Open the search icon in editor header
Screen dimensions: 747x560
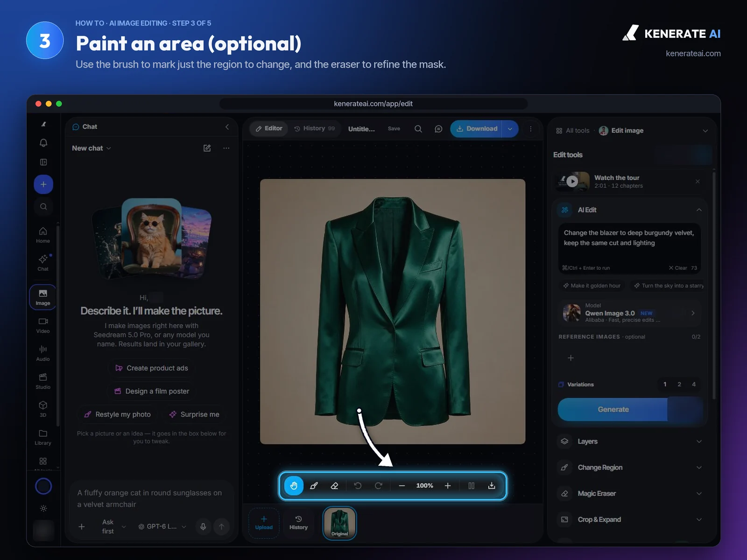[x=418, y=129]
